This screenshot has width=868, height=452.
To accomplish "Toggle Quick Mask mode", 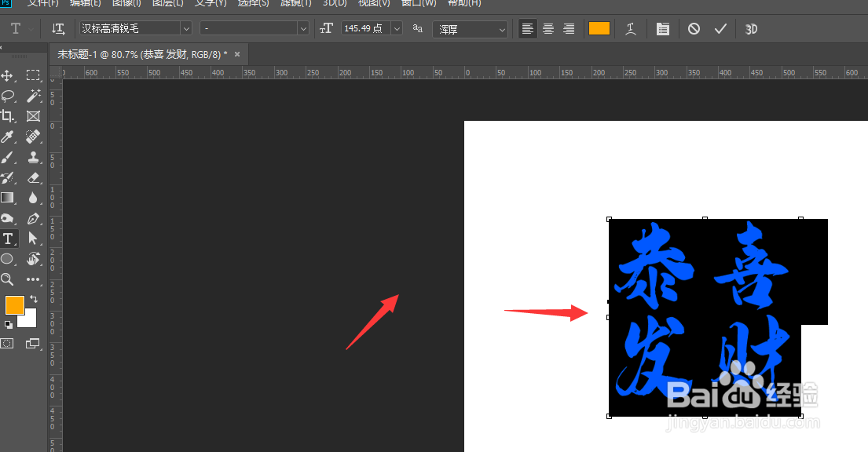I will click(x=7, y=344).
